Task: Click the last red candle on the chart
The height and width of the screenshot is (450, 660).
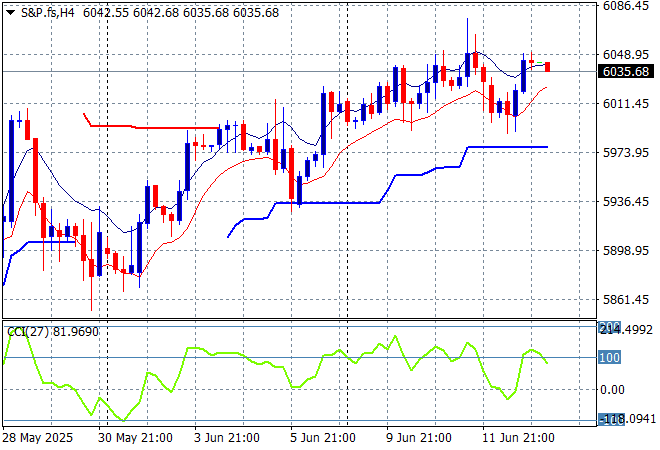Action: [x=547, y=67]
